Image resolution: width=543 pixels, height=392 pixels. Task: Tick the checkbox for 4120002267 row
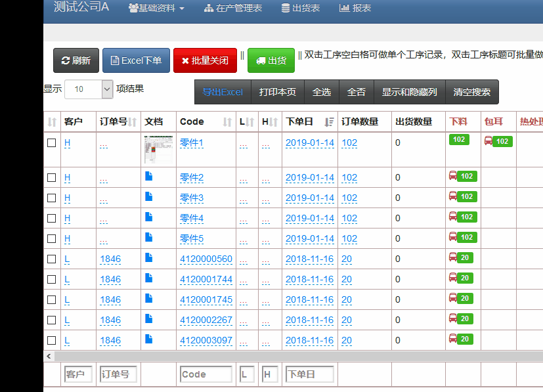pos(52,320)
